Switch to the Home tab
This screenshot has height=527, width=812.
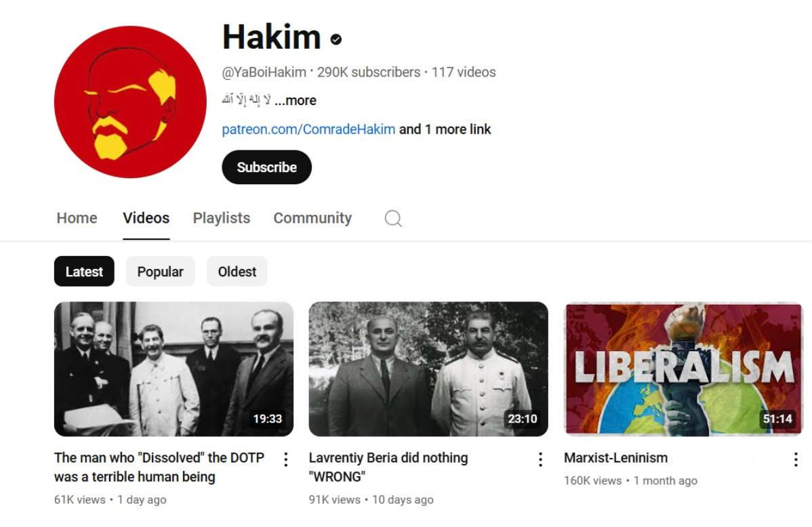[x=77, y=218]
